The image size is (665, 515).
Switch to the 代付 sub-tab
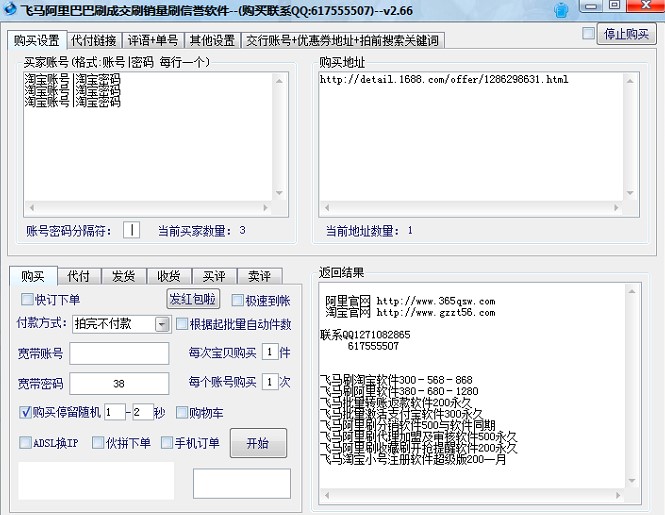pyautogui.click(x=78, y=276)
